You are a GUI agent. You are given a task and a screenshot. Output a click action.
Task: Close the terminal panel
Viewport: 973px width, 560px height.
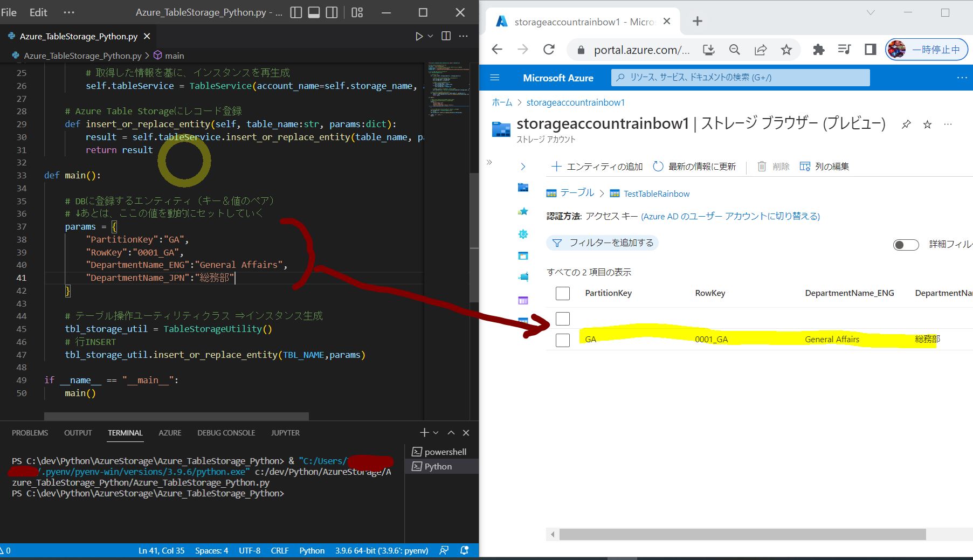466,433
